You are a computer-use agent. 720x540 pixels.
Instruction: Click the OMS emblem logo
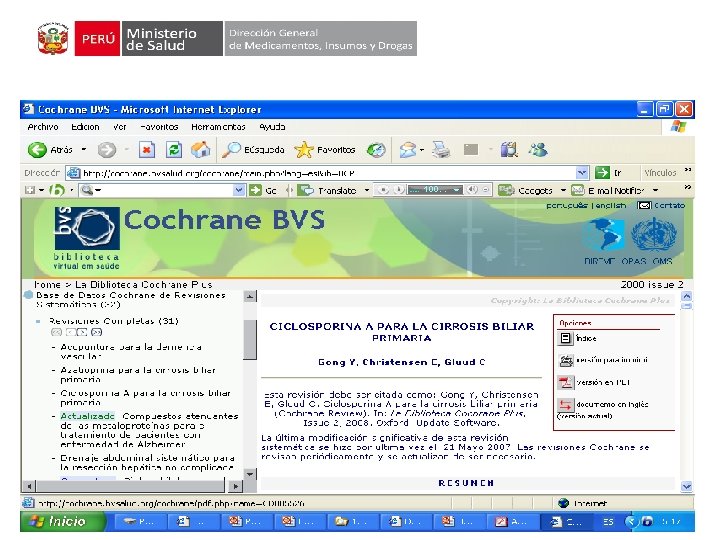(x=653, y=234)
